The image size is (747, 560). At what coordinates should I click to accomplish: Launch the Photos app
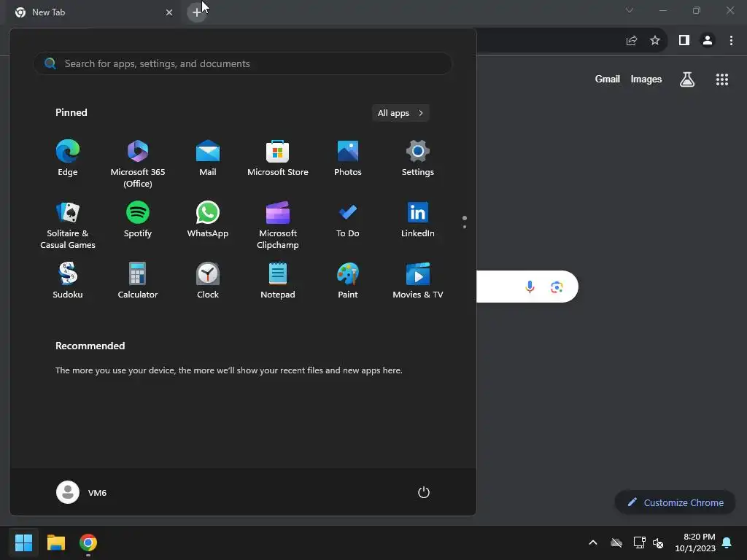348,158
